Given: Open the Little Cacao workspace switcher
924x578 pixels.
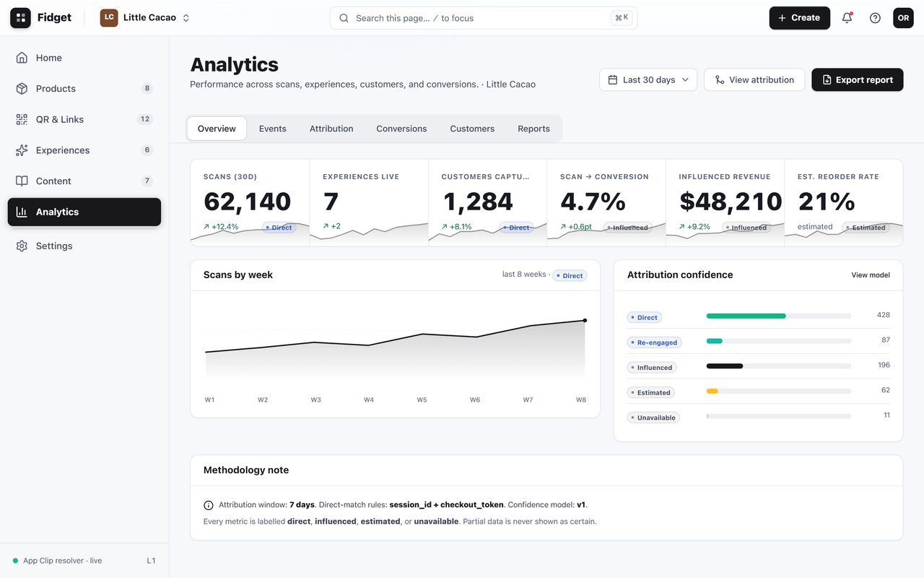Looking at the screenshot, I should coord(145,18).
